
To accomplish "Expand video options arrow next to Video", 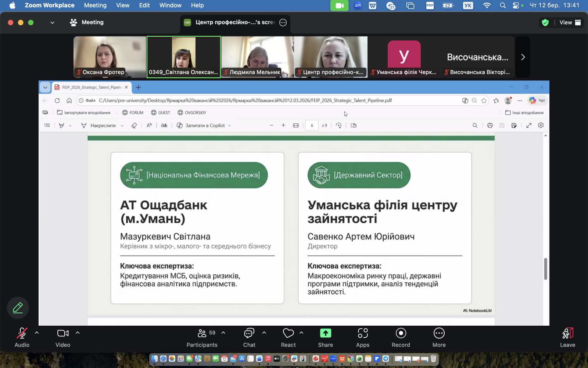I will coord(78,333).
